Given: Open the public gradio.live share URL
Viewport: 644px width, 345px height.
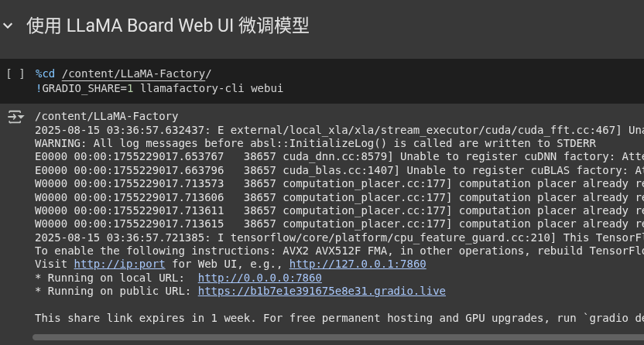Looking at the screenshot, I should [321, 292].
